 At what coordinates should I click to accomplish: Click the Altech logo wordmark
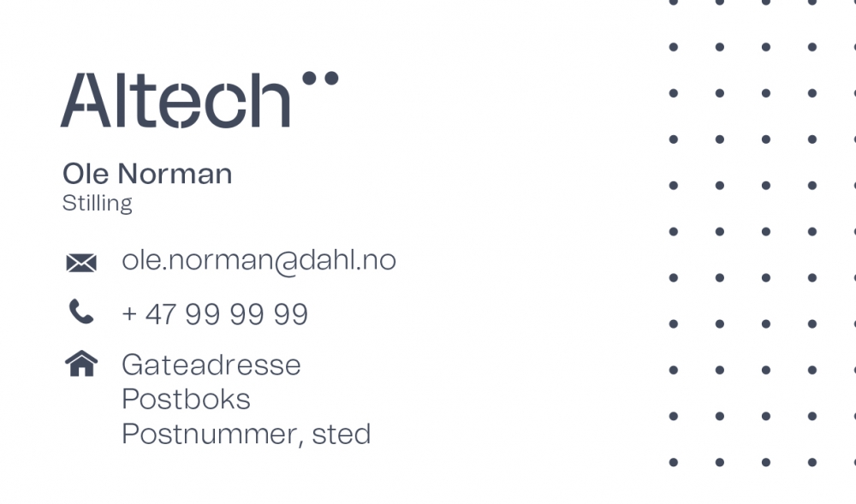tap(175, 101)
